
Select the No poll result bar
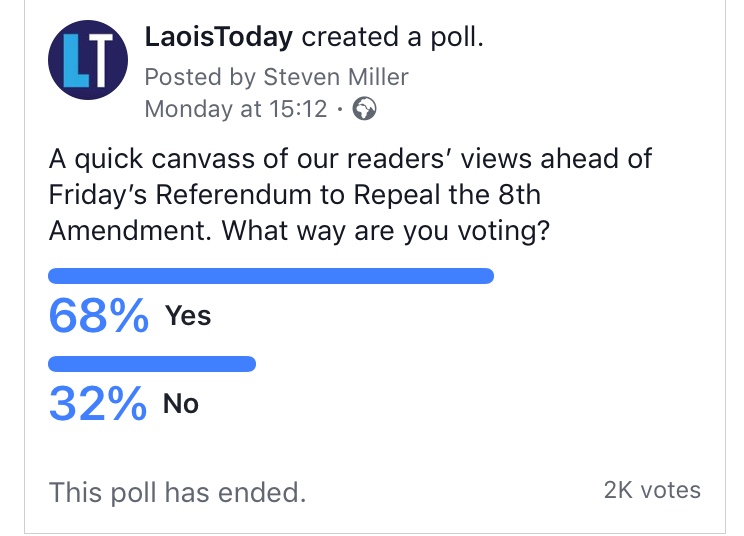(152, 364)
